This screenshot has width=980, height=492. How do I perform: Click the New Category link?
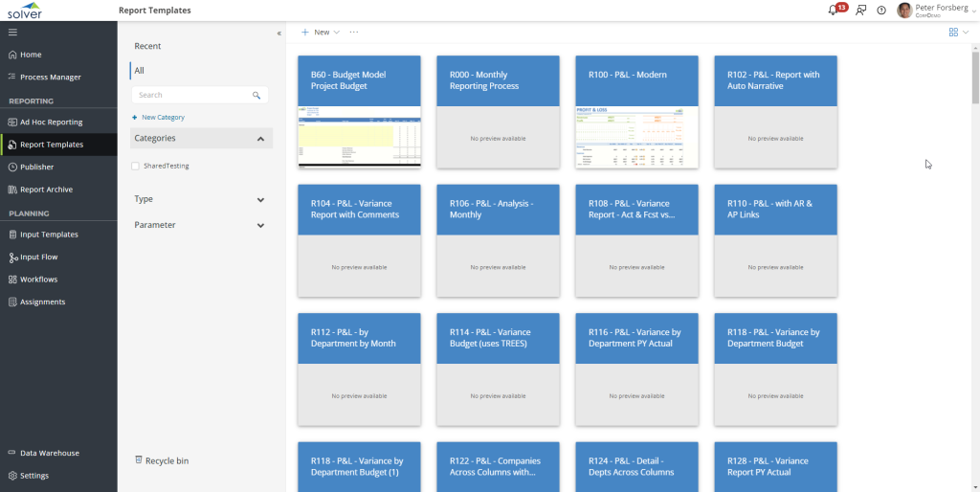coord(159,117)
